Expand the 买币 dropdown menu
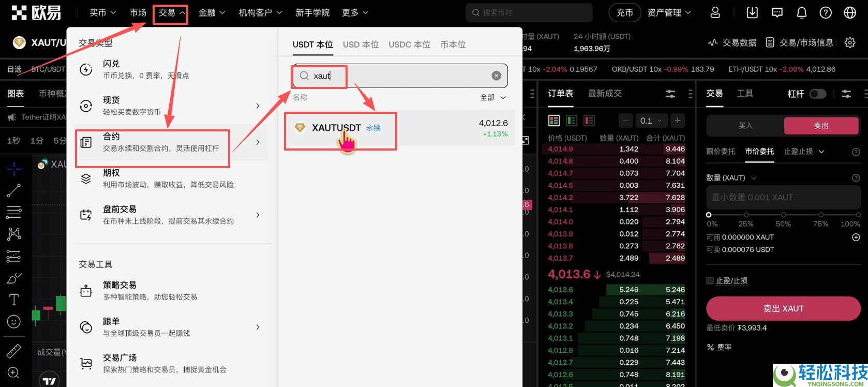Screen dimensions: 868x387 pyautogui.click(x=102, y=12)
